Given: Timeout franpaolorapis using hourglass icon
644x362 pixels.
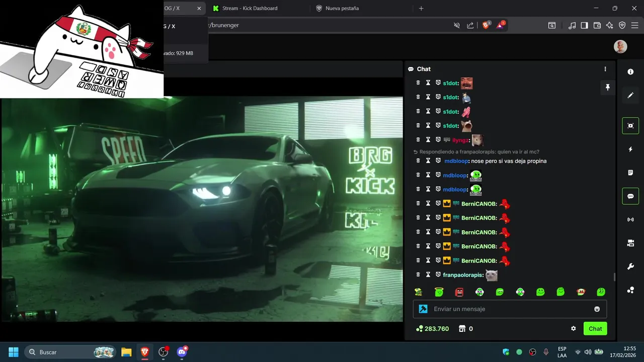Looking at the screenshot, I should click(428, 275).
